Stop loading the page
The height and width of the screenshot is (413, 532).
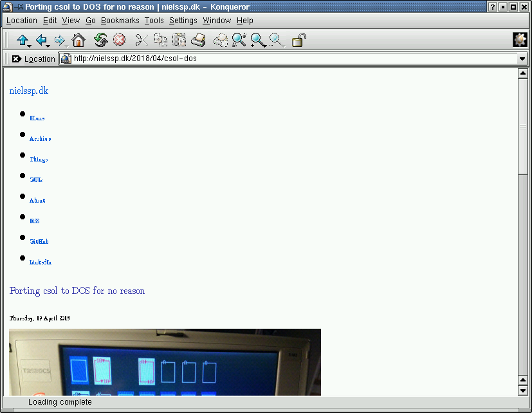tap(119, 39)
